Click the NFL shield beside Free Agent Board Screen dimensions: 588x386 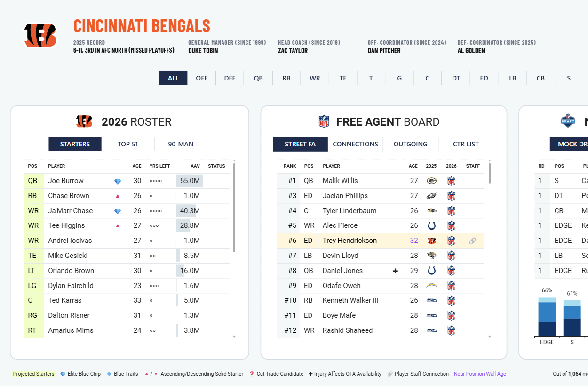pos(324,122)
